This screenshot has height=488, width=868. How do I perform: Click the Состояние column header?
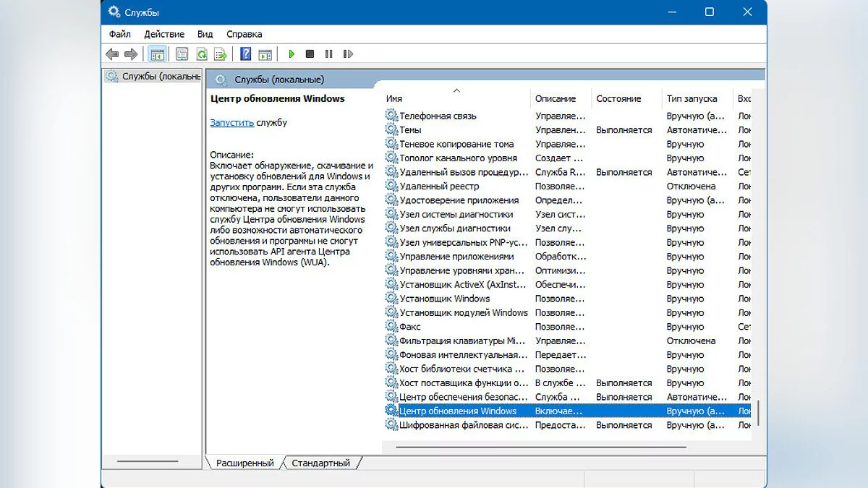coord(618,99)
